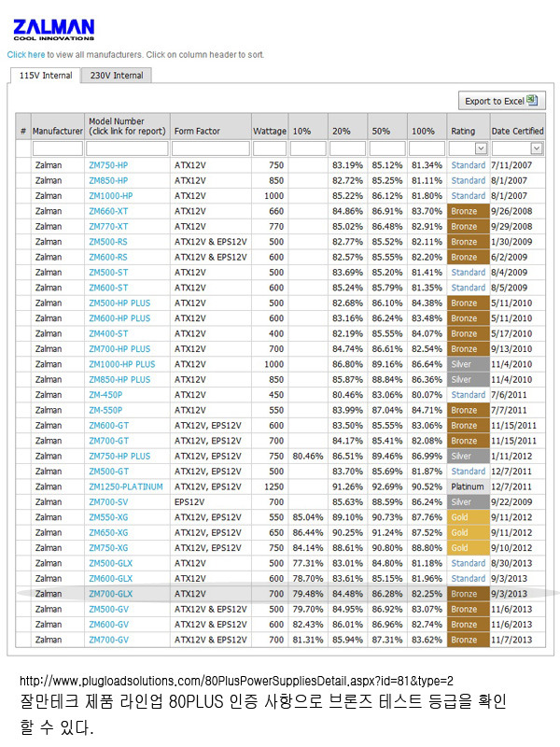This screenshot has width=560, height=747.
Task: Click Gold rating cell for ZM650-XG
Action: pyautogui.click(x=469, y=532)
